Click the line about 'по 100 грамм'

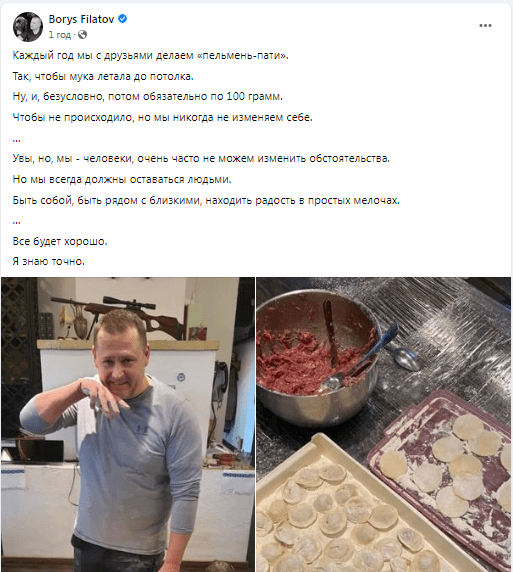tap(148, 97)
